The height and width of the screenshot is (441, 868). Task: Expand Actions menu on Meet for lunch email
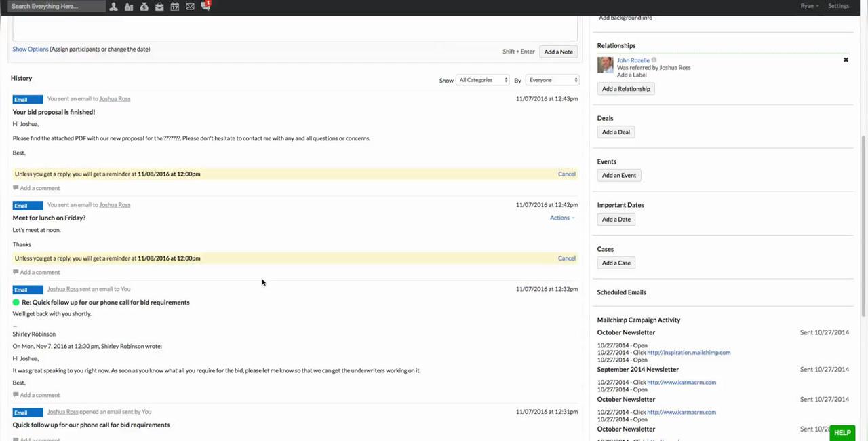click(x=562, y=218)
